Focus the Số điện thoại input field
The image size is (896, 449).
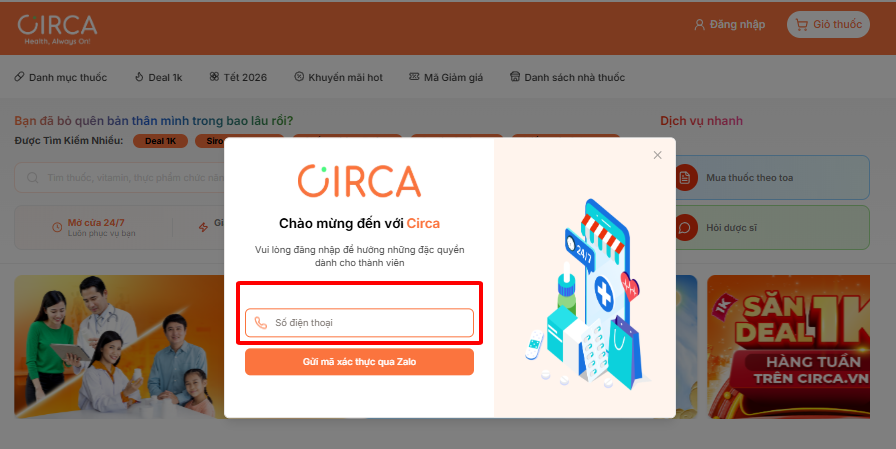(359, 323)
